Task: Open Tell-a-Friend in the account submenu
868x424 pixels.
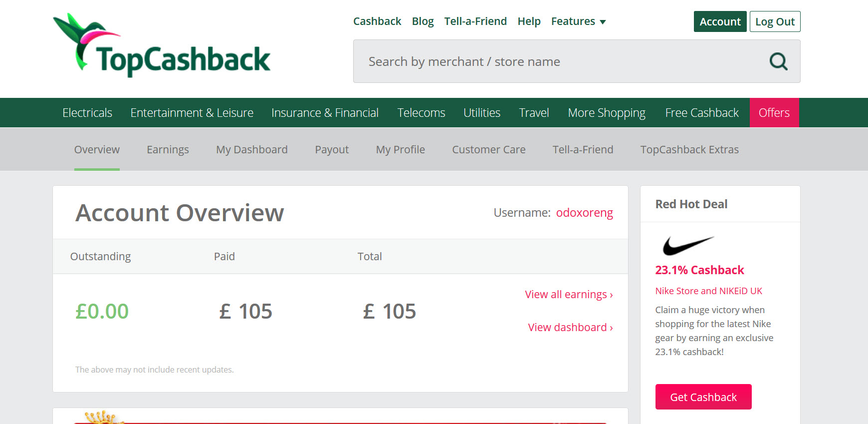Action: point(583,150)
